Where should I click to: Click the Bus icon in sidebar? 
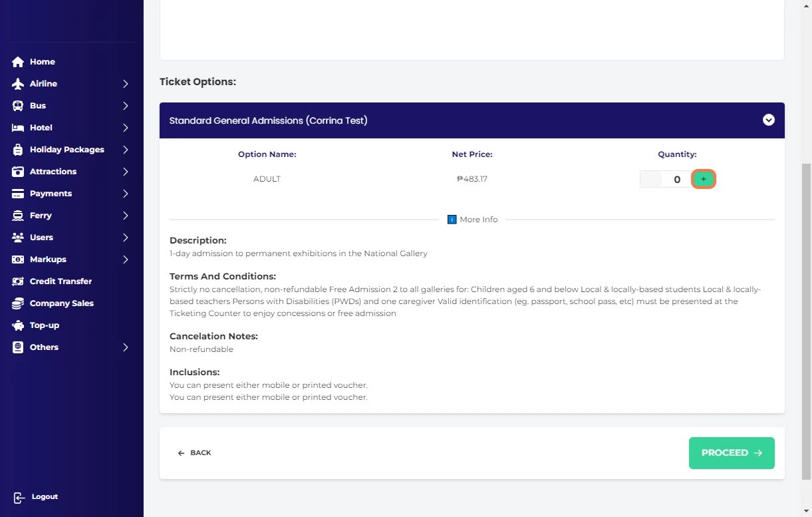click(18, 106)
